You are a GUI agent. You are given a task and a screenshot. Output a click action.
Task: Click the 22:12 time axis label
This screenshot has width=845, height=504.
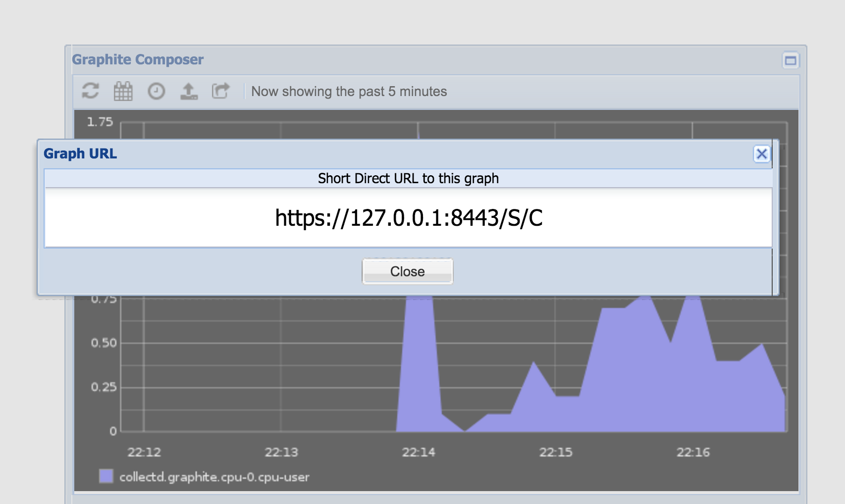coord(144,452)
